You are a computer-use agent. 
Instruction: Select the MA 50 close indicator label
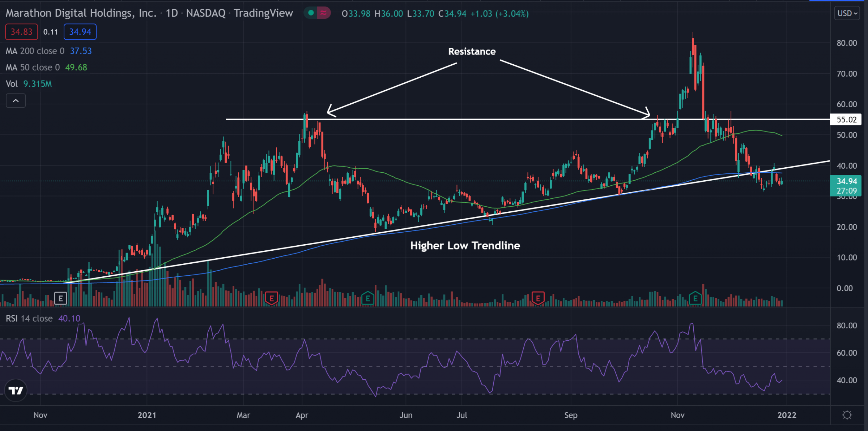(33, 68)
